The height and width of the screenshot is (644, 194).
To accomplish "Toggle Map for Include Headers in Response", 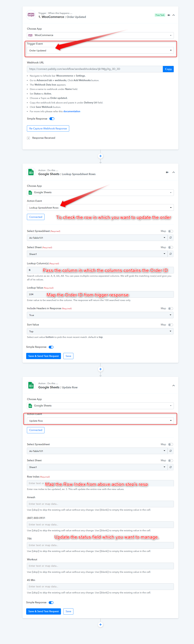I will pyautogui.click(x=170, y=308).
